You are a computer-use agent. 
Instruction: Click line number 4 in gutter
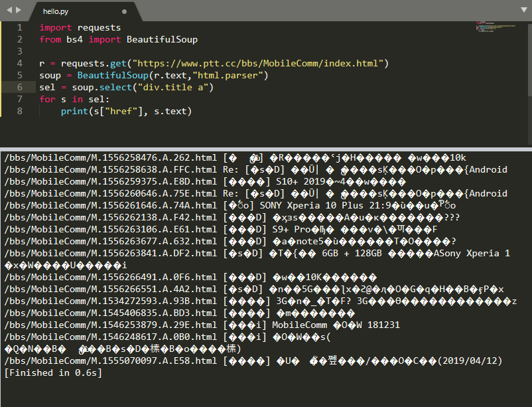20,64
